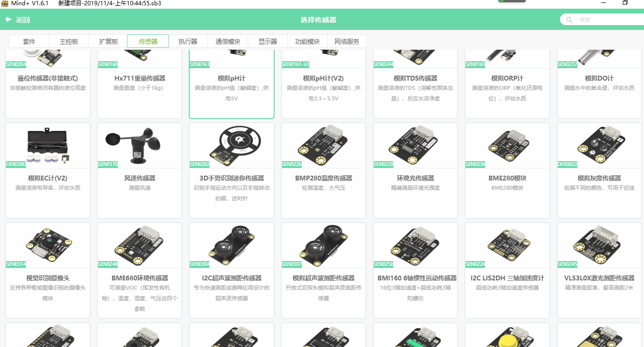Screen dimensions: 644x347
Task: Click the Hx711重量传感器 title
Action: point(140,78)
